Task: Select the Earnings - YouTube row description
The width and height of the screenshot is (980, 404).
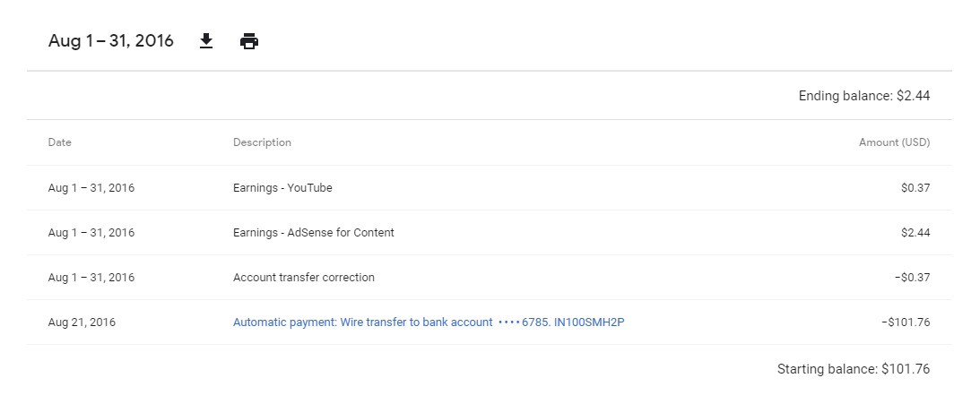Action: tap(282, 187)
